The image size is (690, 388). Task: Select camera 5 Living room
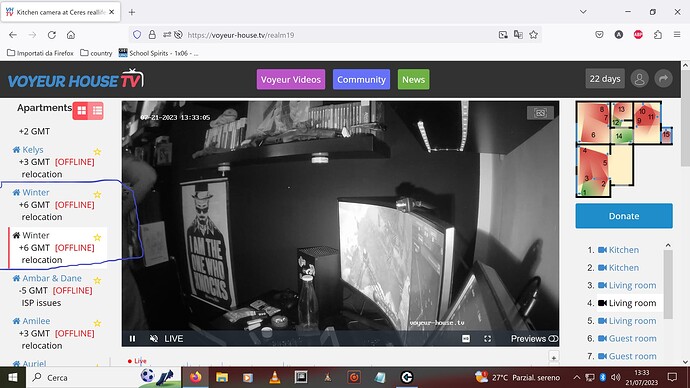pyautogui.click(x=627, y=321)
